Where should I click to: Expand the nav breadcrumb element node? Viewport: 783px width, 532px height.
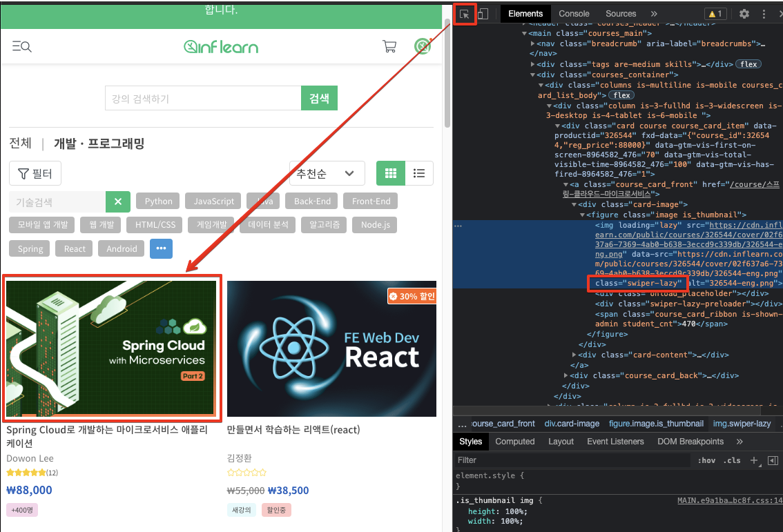point(533,44)
